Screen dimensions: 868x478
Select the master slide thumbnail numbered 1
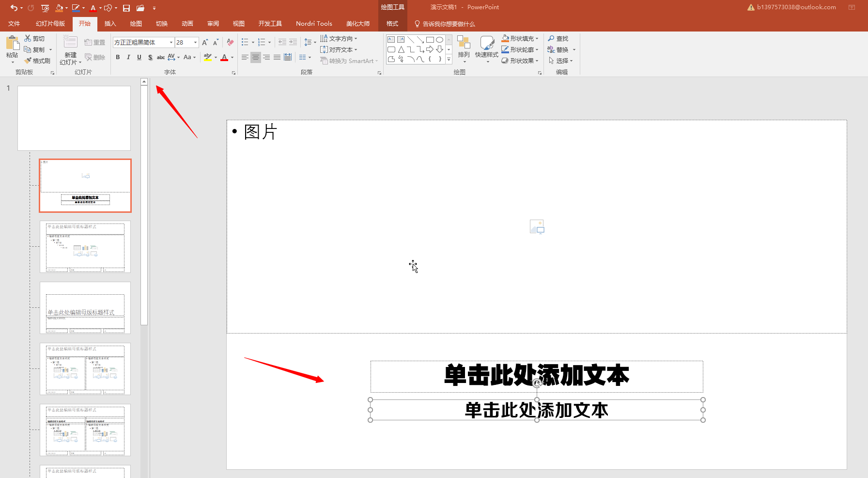[x=74, y=118]
